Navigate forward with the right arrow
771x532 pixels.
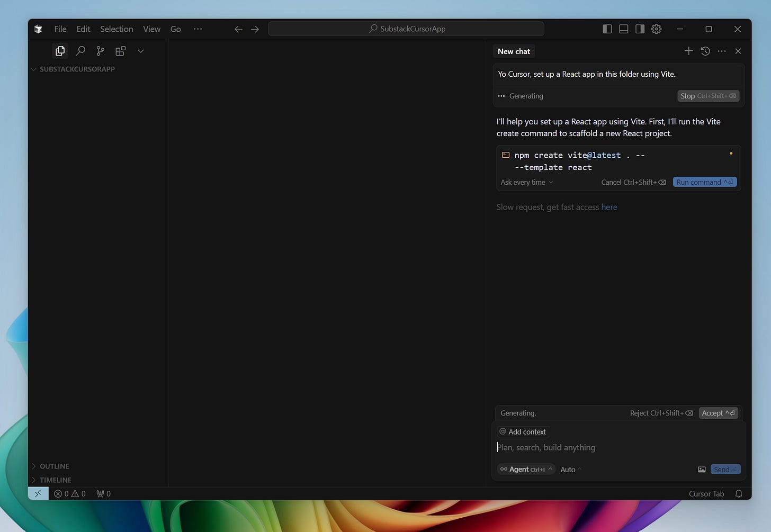click(255, 29)
